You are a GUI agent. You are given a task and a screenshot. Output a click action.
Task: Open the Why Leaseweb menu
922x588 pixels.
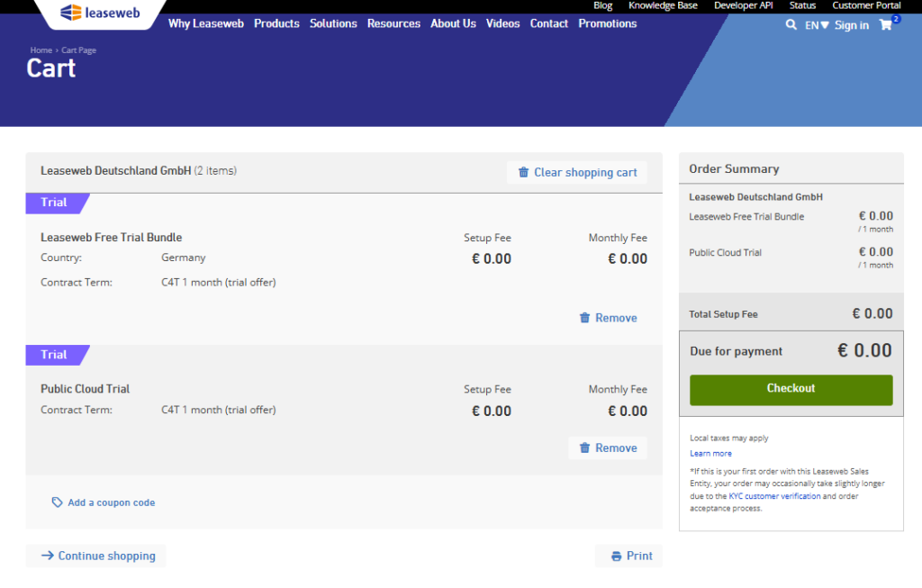point(206,23)
